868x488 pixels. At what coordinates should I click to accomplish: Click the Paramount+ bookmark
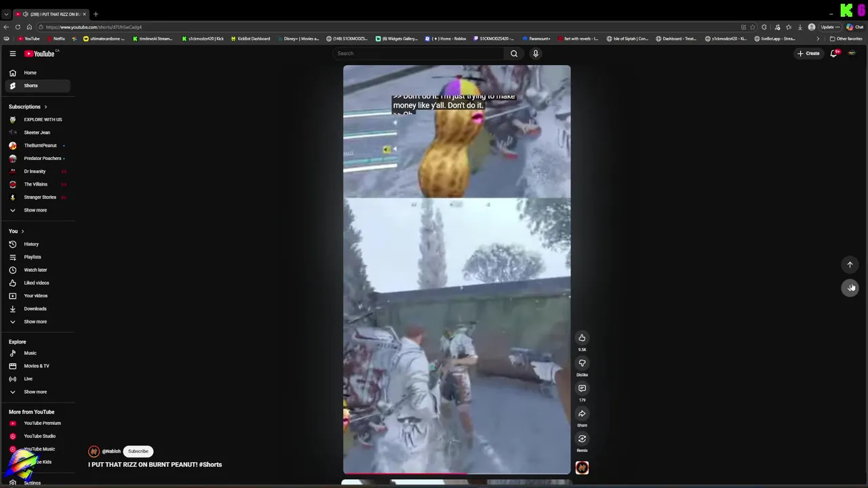point(536,39)
